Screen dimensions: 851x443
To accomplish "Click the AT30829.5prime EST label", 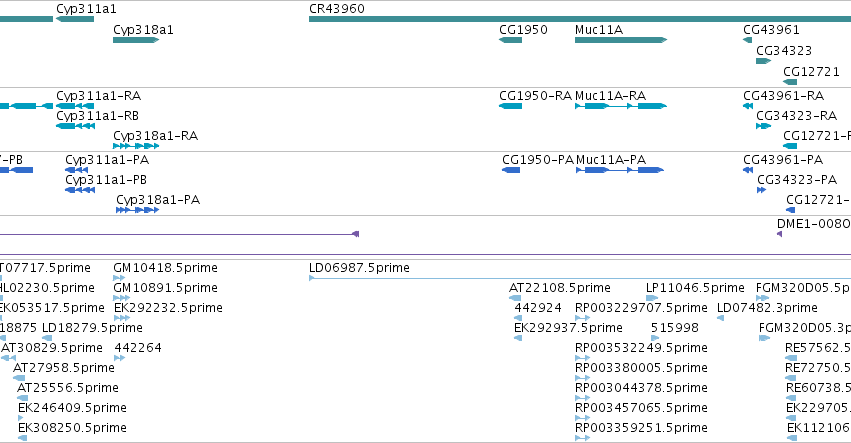I will 52,348.
